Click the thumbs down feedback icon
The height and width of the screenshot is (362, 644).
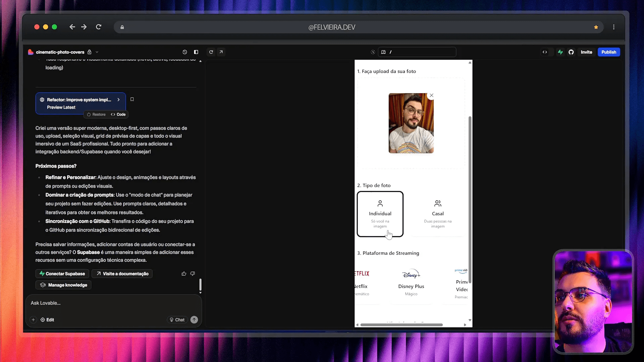click(x=193, y=274)
